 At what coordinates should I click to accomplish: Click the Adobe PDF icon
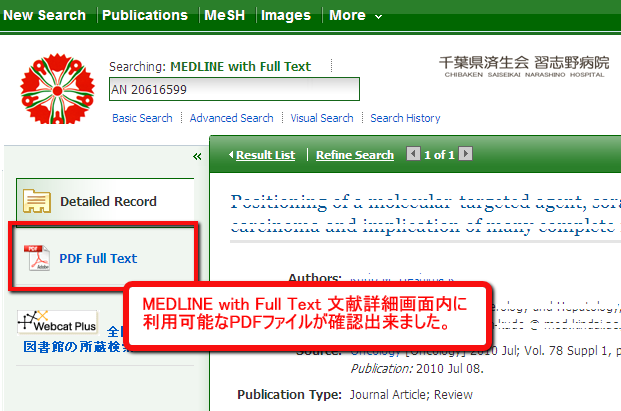(37, 258)
